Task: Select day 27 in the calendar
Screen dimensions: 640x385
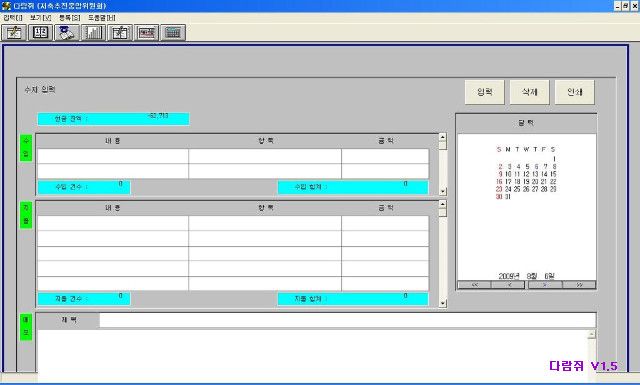Action: (x=535, y=189)
